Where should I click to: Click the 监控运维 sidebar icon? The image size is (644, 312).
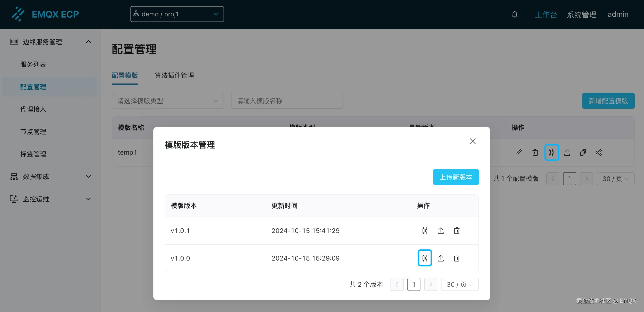tap(14, 199)
